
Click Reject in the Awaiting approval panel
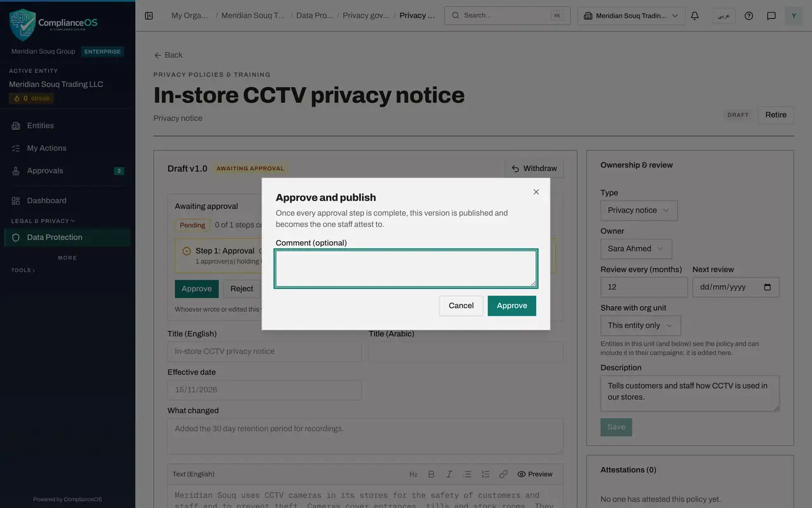pos(242,289)
